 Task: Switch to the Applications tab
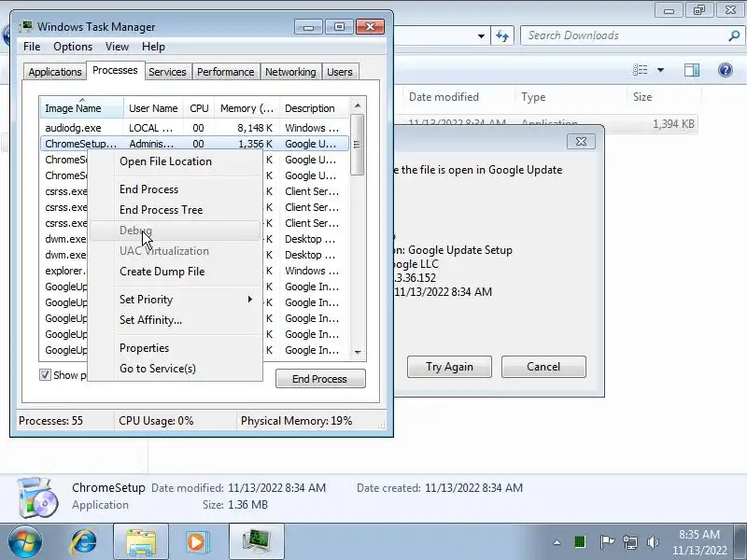[x=55, y=72]
